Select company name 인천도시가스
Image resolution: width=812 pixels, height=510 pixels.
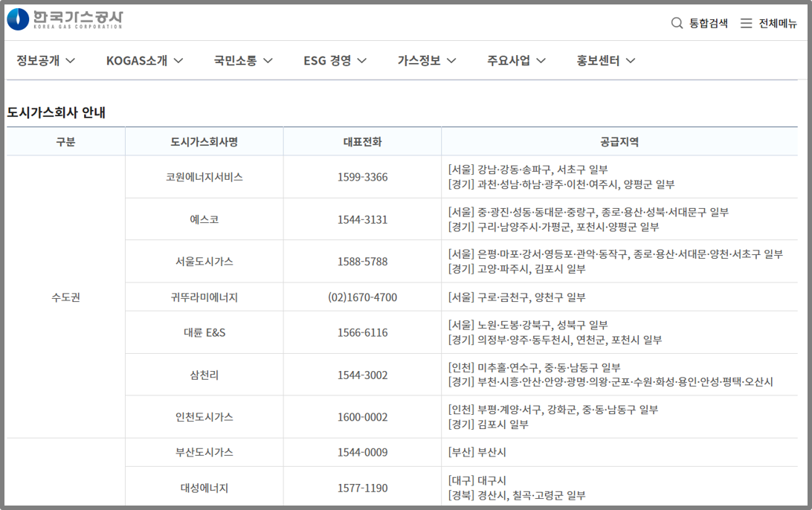tap(204, 417)
